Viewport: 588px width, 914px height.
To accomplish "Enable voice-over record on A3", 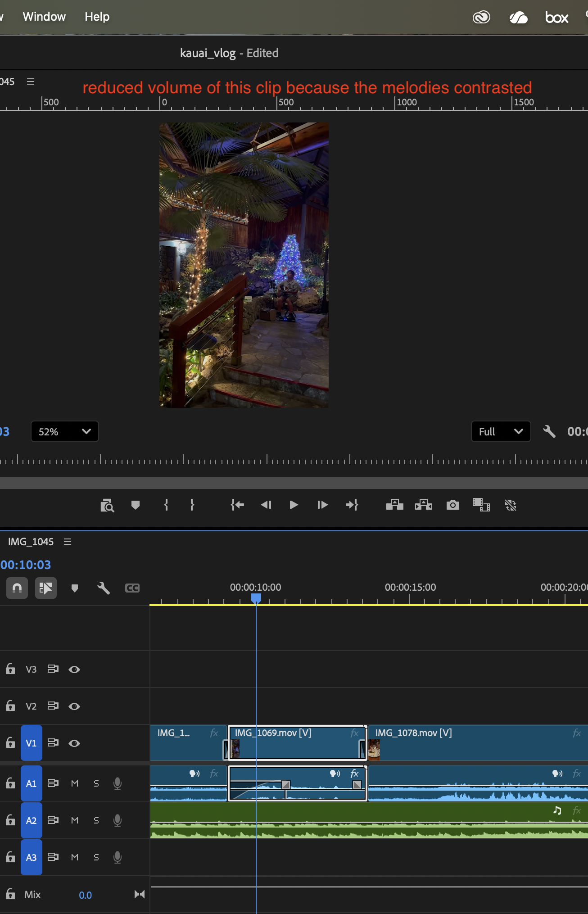I will 118,857.
